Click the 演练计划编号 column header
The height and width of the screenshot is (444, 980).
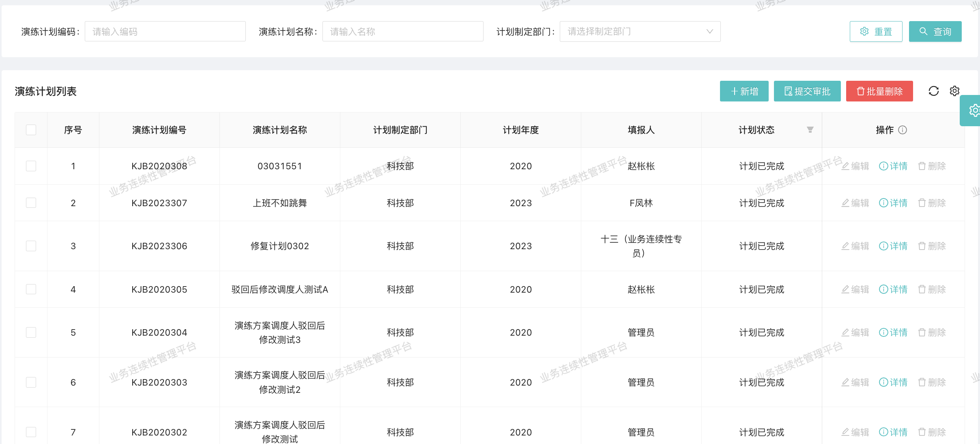tap(159, 130)
